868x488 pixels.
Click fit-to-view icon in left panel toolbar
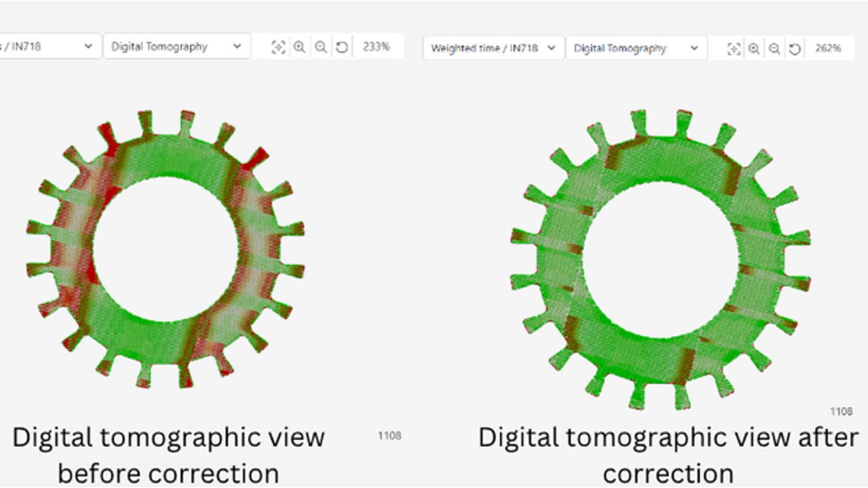coord(278,47)
